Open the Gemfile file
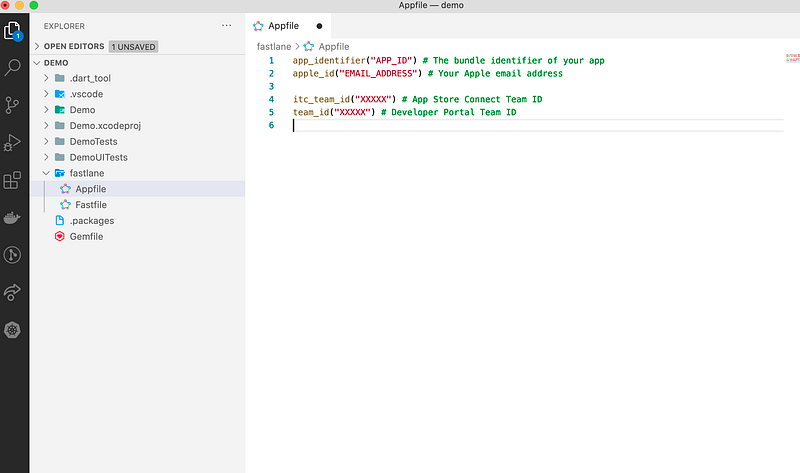This screenshot has height=473, width=800. (138, 236)
